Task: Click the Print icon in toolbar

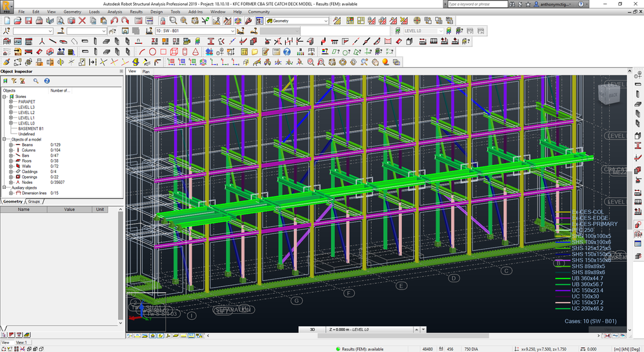Action: pyautogui.click(x=39, y=21)
